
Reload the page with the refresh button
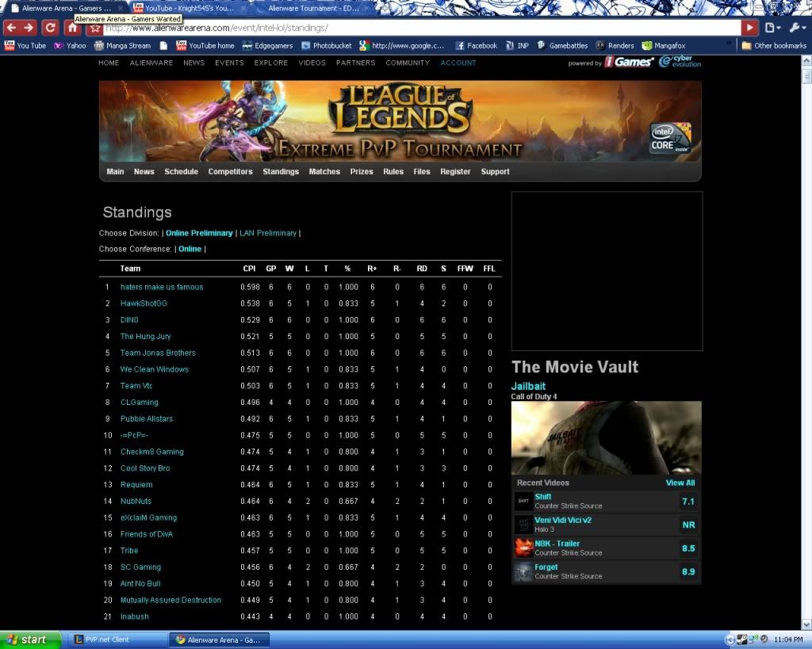(50, 28)
